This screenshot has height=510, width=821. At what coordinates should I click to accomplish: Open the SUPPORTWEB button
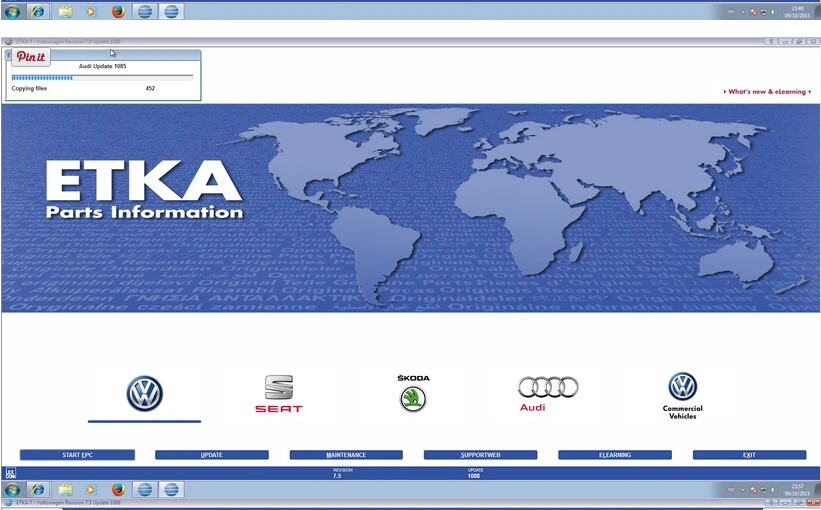point(480,455)
